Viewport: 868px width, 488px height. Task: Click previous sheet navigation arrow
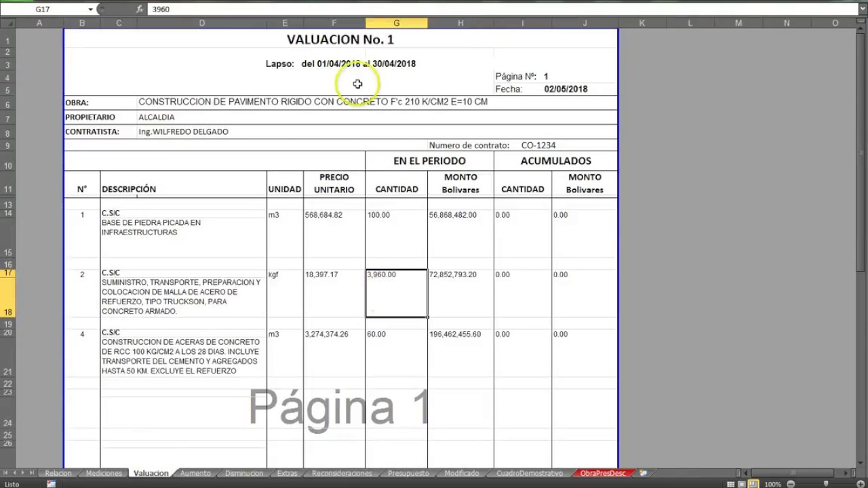(x=15, y=473)
